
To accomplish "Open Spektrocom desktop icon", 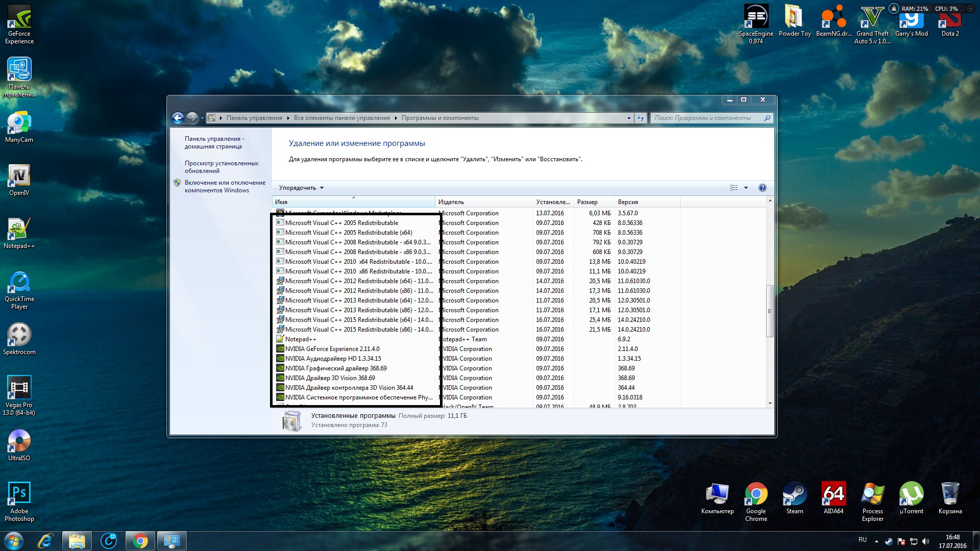I will [19, 340].
